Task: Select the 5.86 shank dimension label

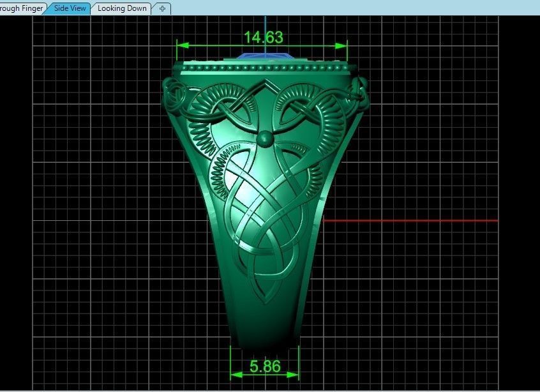Action: [265, 366]
